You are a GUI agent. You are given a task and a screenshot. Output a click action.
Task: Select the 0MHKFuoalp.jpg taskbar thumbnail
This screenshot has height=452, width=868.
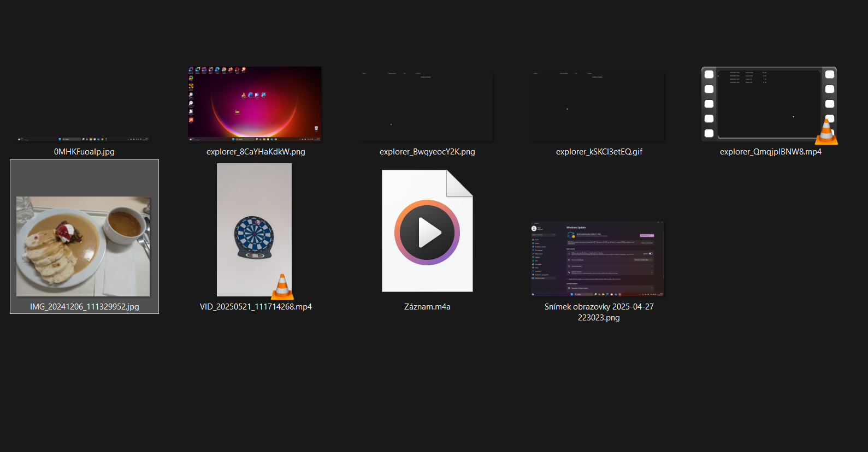(x=84, y=139)
